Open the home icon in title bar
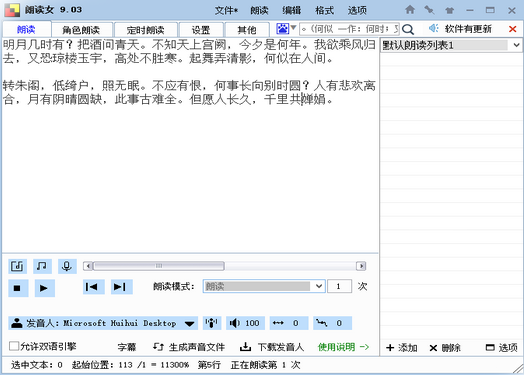 pos(410,10)
